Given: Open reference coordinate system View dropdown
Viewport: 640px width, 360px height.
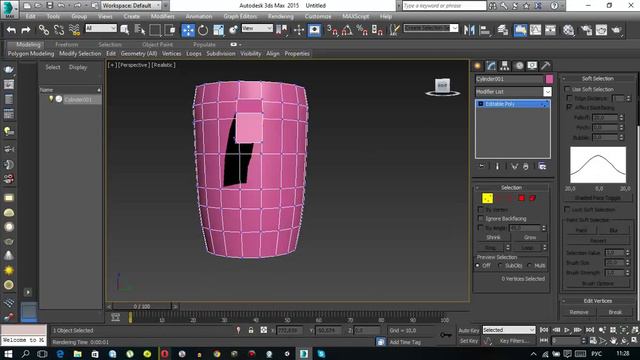Looking at the screenshot, I should 257,28.
